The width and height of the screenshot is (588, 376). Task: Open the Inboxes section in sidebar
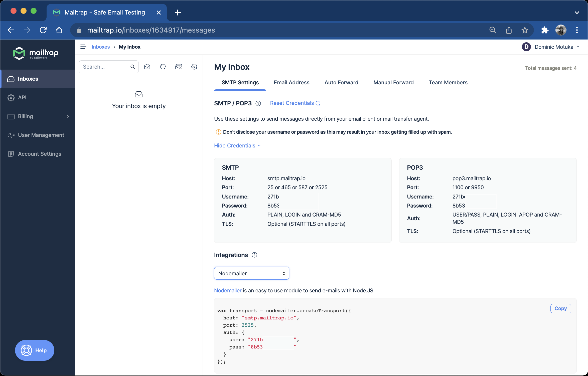28,79
